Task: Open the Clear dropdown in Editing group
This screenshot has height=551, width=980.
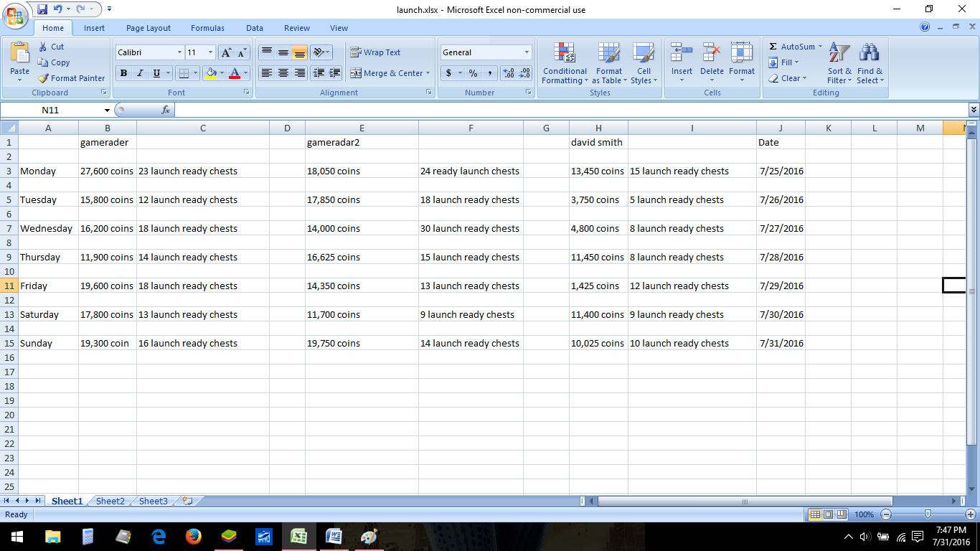Action: (x=787, y=78)
